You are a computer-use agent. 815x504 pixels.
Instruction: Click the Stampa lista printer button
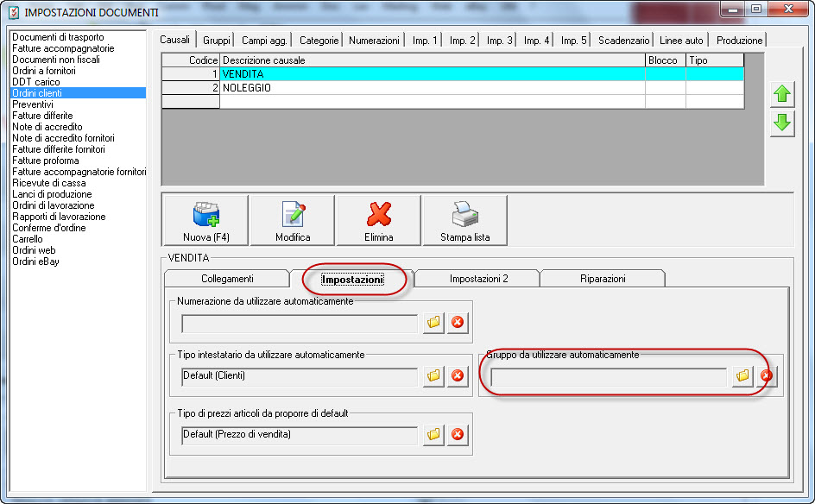(x=464, y=220)
